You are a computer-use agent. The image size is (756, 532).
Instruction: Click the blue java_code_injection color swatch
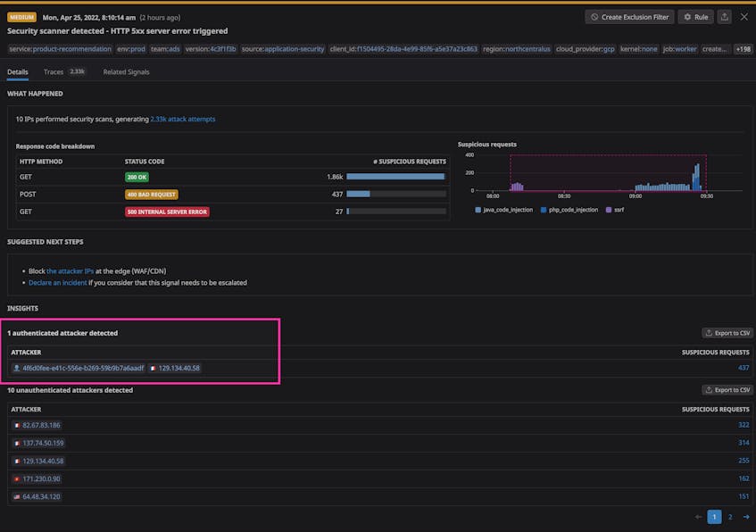[x=478, y=209]
